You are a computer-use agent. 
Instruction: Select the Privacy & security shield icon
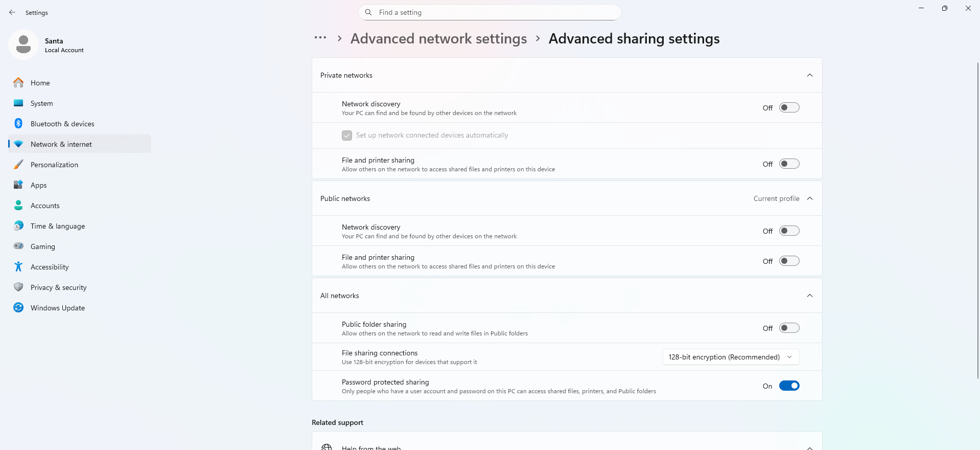click(x=18, y=287)
